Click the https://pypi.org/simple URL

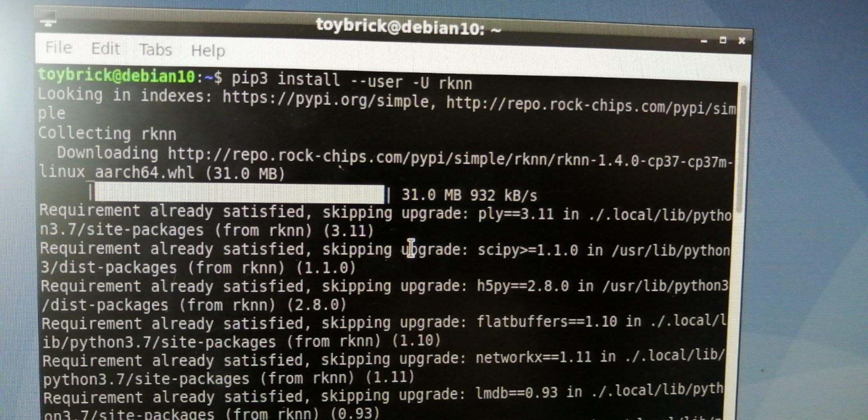(325, 99)
